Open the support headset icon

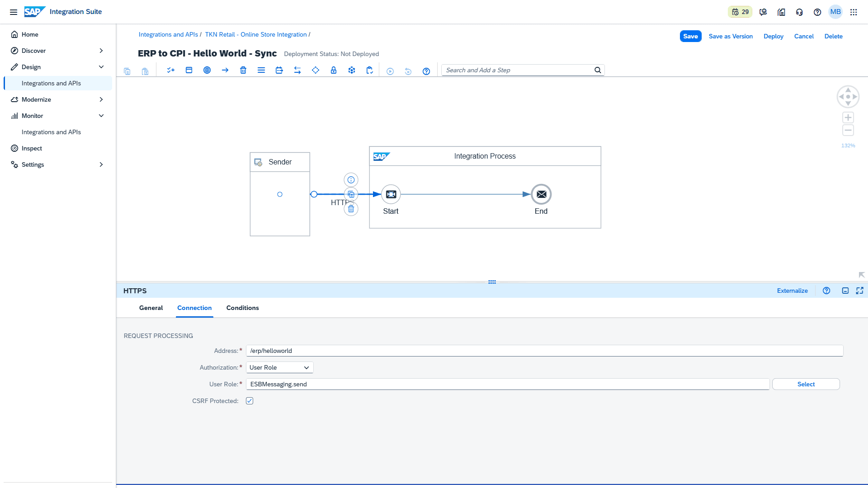[x=799, y=12]
